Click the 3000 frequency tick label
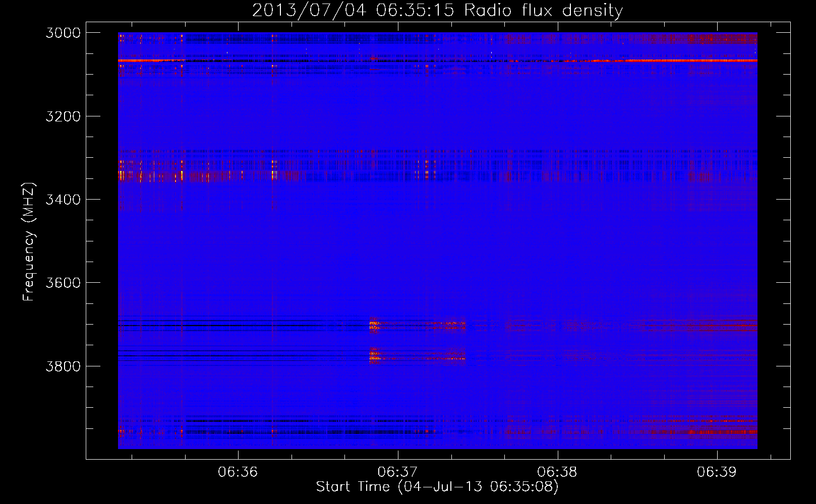 (63, 33)
